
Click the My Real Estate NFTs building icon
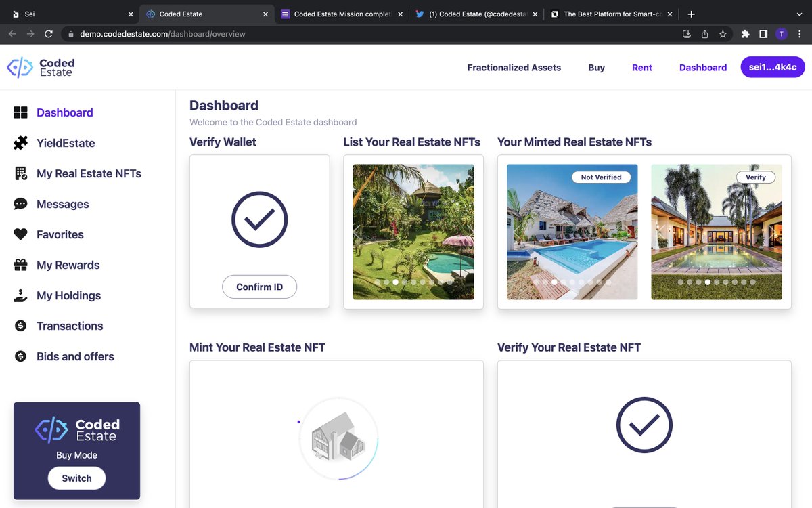[21, 173]
